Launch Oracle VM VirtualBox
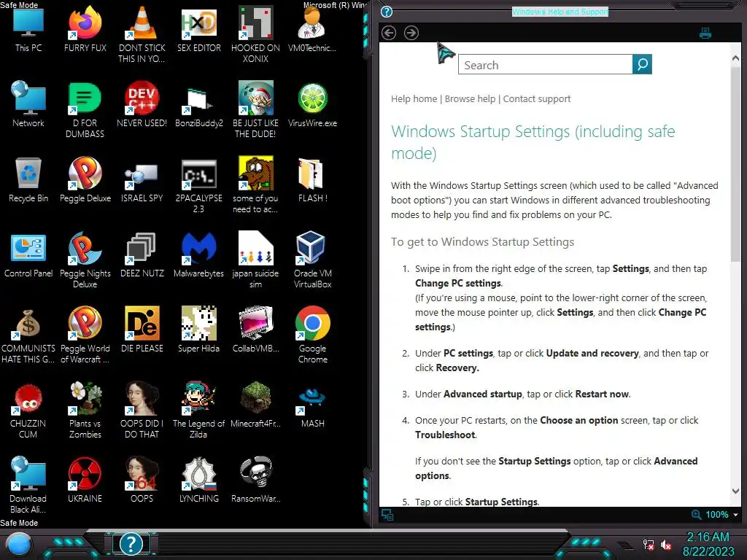The width and height of the screenshot is (747, 560). pos(312,260)
